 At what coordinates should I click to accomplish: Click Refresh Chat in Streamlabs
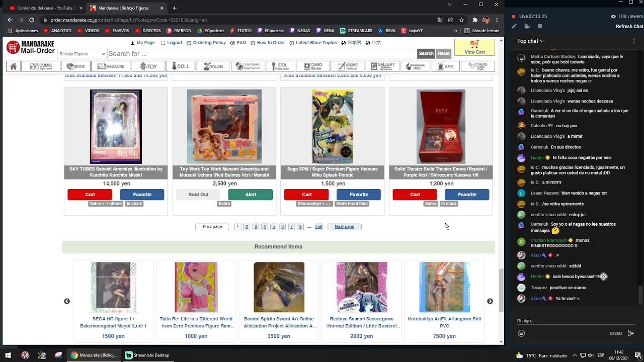click(629, 27)
